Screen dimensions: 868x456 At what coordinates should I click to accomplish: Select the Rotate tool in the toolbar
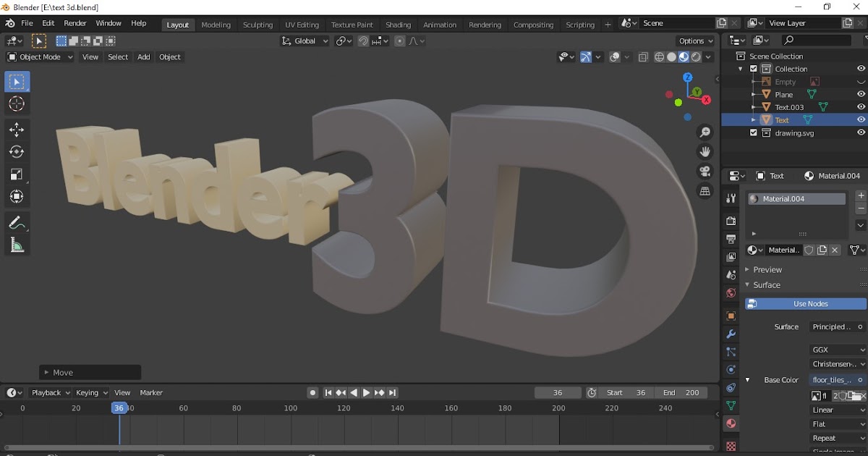(x=17, y=151)
